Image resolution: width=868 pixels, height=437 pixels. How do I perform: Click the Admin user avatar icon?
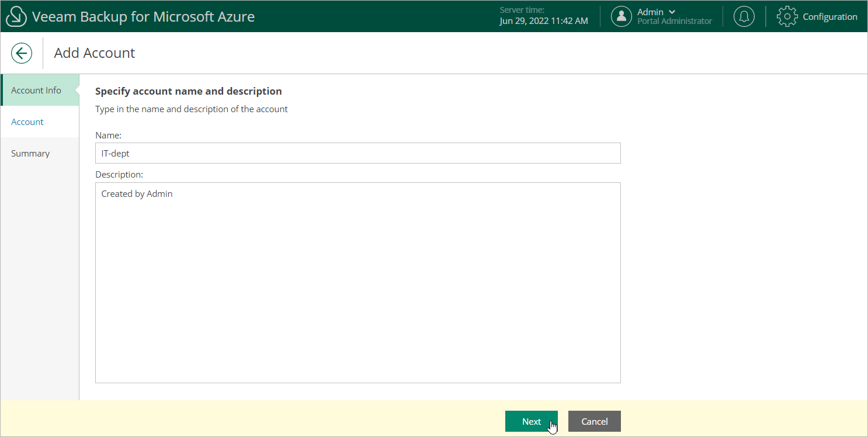(621, 16)
